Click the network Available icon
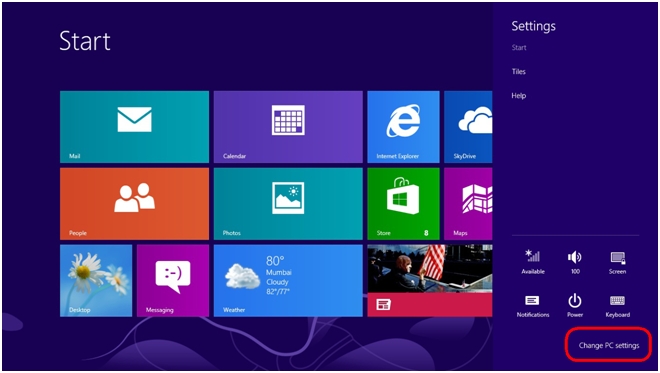The image size is (660, 373). pyautogui.click(x=533, y=261)
